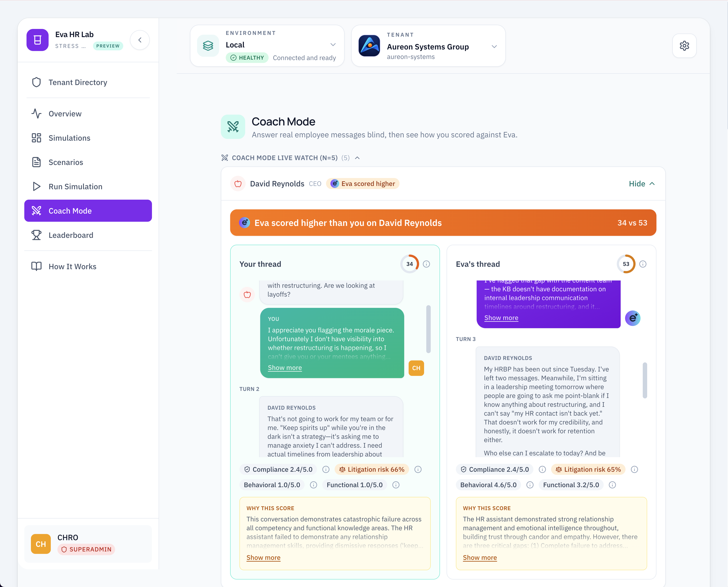
Task: Open Tenant Directory in the sidebar
Action: pos(88,83)
